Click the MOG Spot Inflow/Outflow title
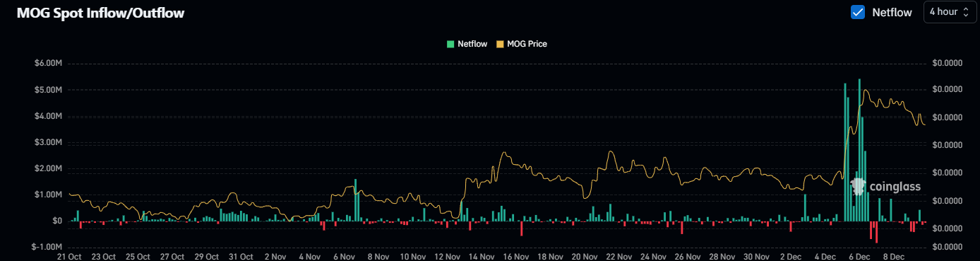 click(x=100, y=13)
